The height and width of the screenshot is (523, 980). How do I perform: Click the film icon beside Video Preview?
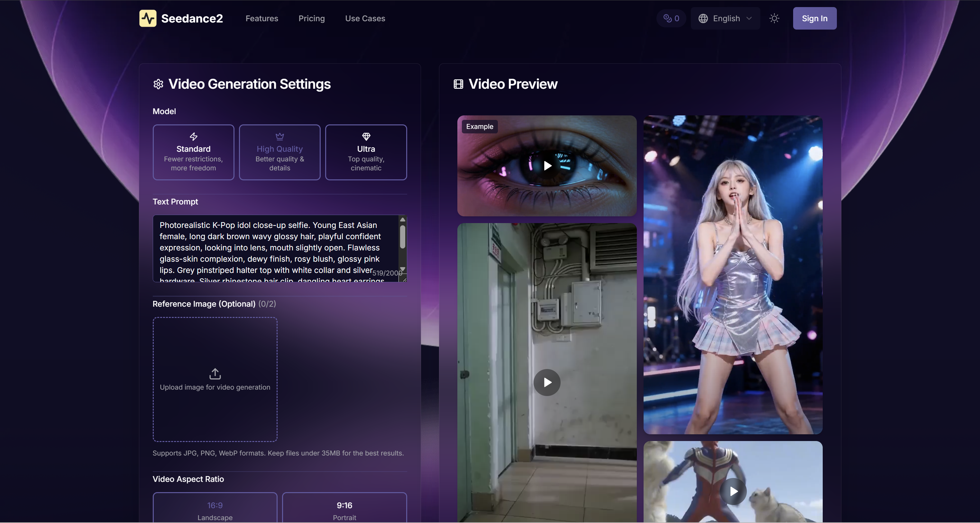458,84
